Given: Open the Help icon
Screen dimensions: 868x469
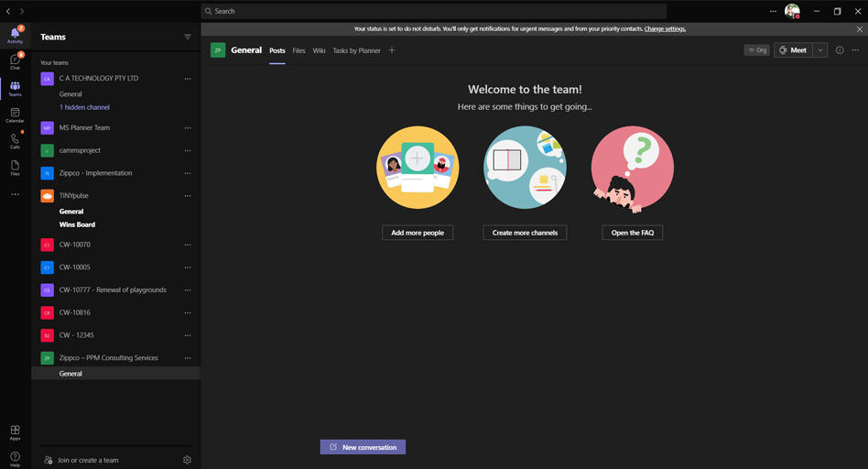Looking at the screenshot, I should coord(15,459).
